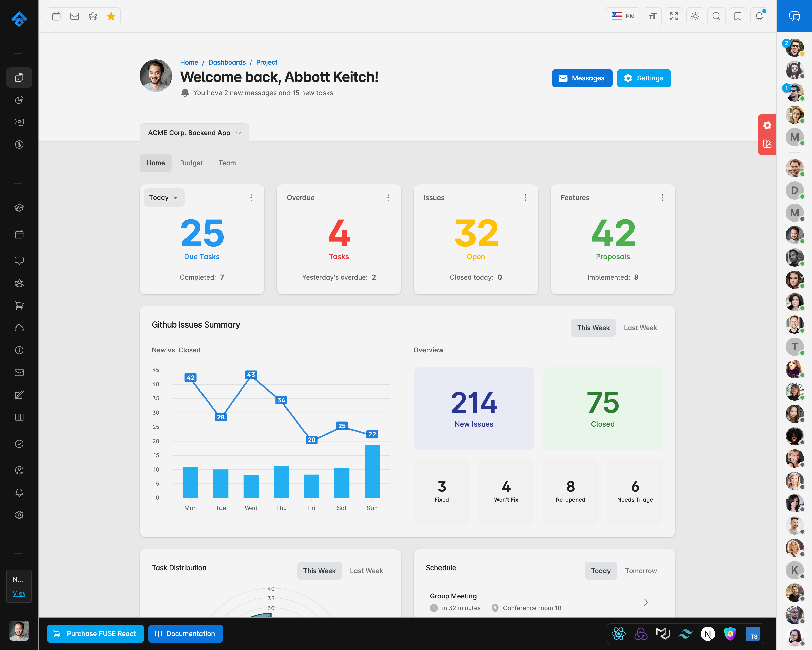Open the Overdue card three-dot menu

tap(388, 198)
